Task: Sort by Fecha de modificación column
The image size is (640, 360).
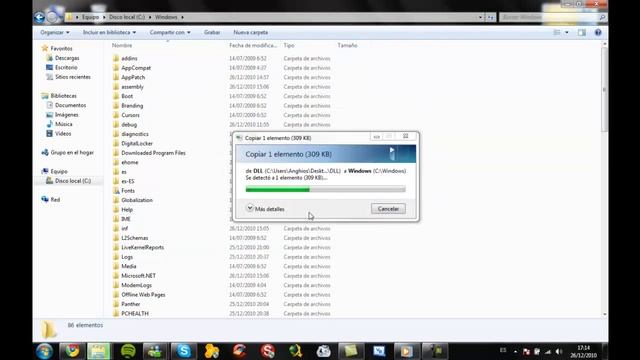Action: click(x=253, y=45)
